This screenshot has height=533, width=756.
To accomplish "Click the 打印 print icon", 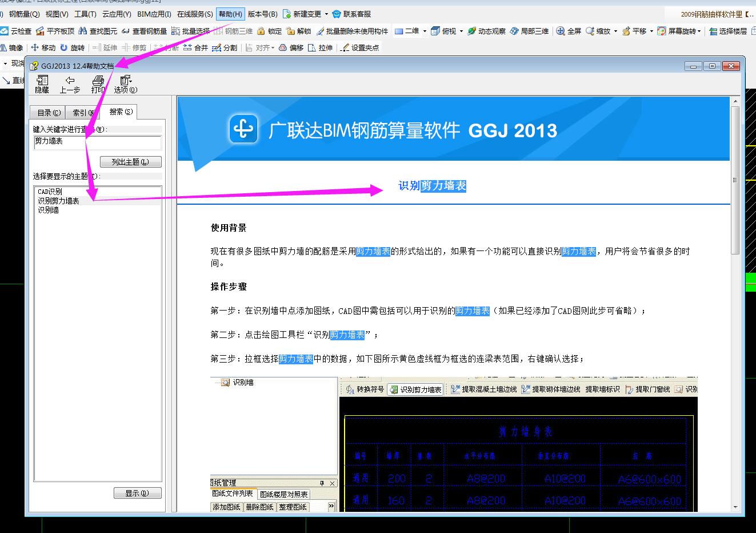I will click(98, 80).
